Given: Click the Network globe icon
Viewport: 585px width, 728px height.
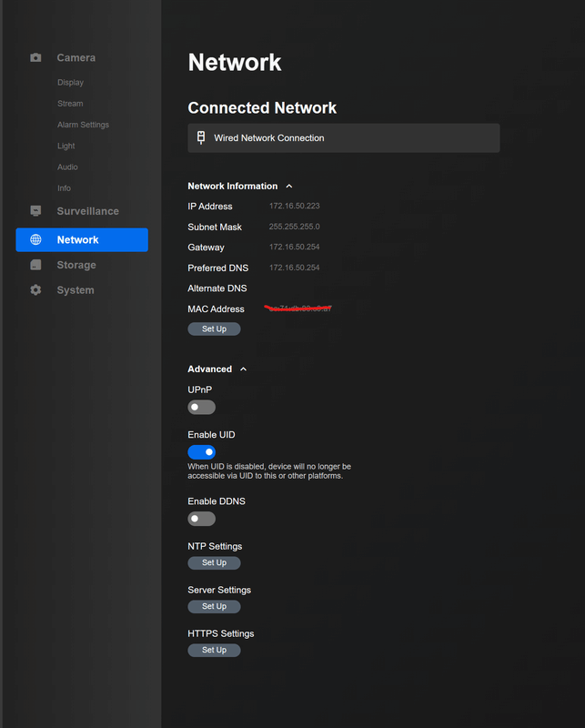Looking at the screenshot, I should point(35,240).
